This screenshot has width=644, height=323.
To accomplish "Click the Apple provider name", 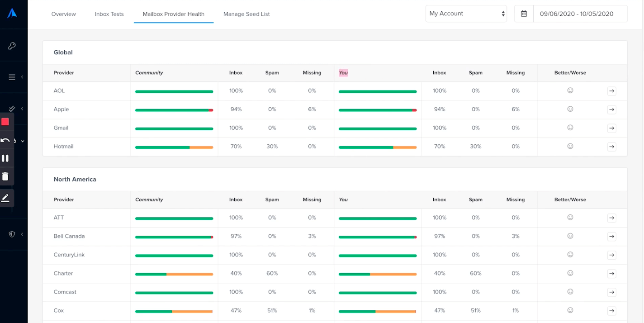I will point(61,109).
